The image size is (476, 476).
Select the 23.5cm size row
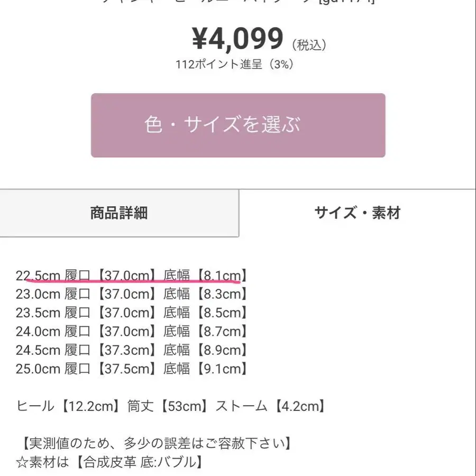click(131, 313)
